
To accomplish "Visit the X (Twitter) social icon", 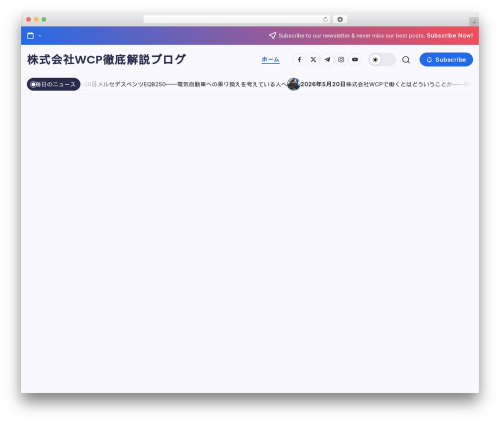I will (313, 60).
